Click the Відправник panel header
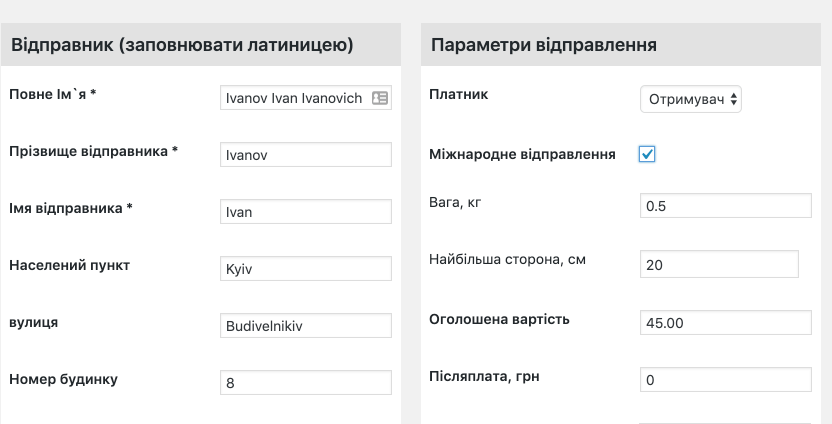Screen dimensions: 832x424 click(201, 45)
